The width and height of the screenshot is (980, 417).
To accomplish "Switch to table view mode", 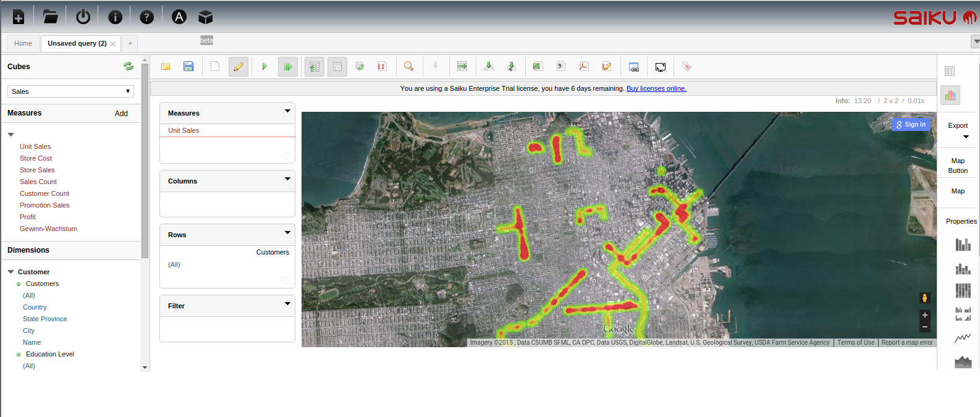I will pyautogui.click(x=950, y=71).
